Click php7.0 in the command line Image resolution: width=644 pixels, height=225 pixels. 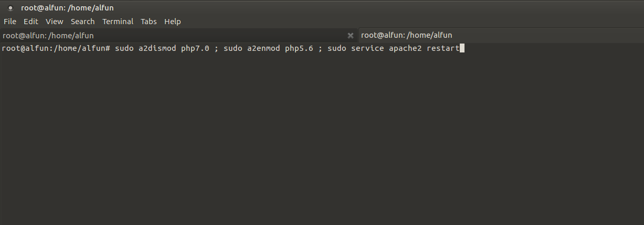point(195,49)
